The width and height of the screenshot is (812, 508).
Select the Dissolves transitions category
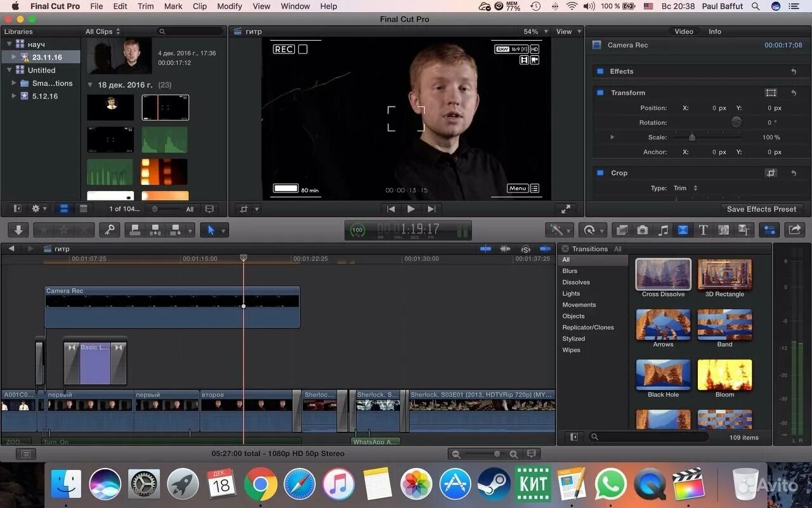tap(576, 282)
